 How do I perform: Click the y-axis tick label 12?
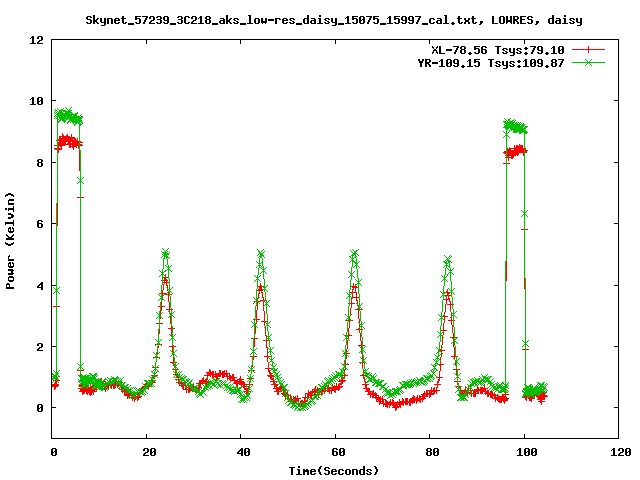(36, 40)
